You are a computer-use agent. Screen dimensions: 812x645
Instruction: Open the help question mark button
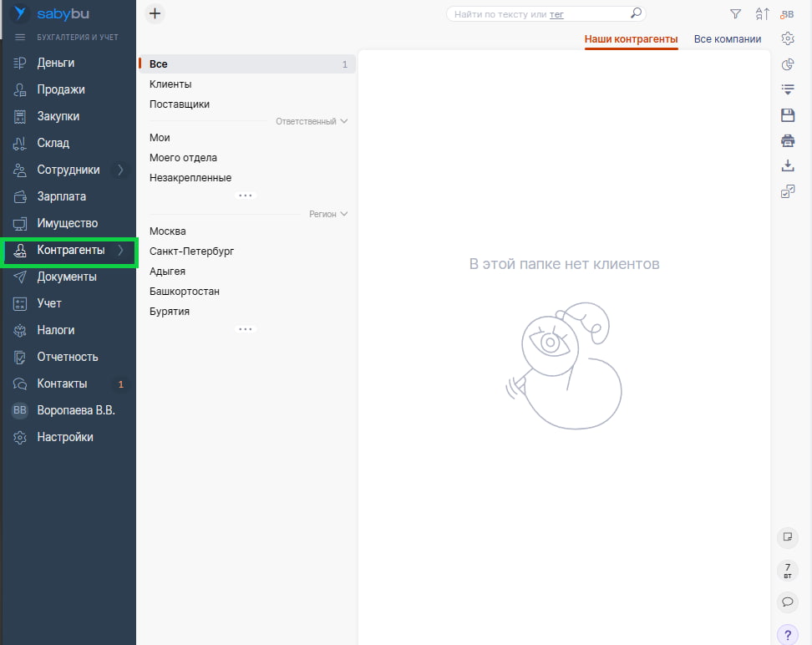pyautogui.click(x=787, y=635)
